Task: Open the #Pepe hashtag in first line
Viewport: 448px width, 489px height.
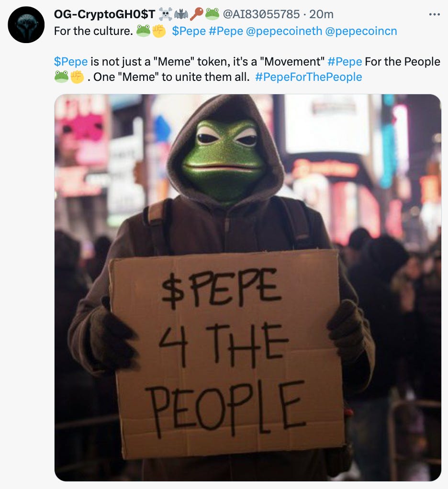Action: (x=226, y=31)
